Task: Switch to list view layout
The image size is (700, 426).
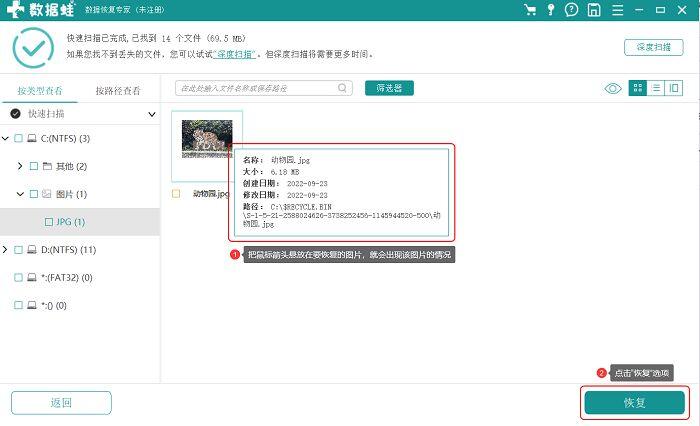Action: pos(655,88)
